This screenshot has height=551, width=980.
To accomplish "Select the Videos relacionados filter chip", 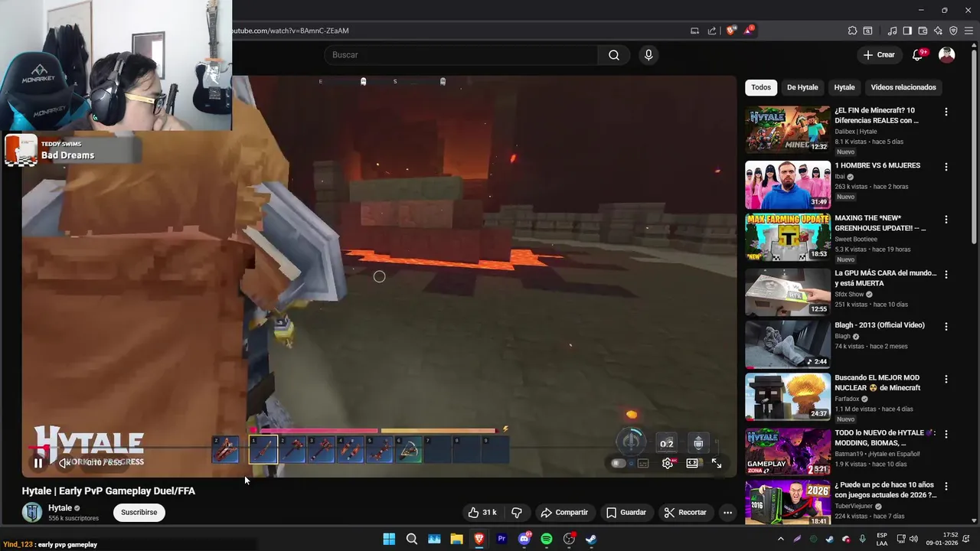I will (x=903, y=87).
